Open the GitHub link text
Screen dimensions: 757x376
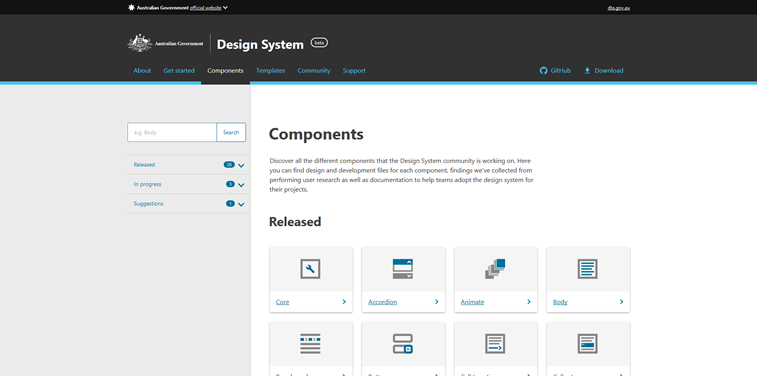[561, 70]
